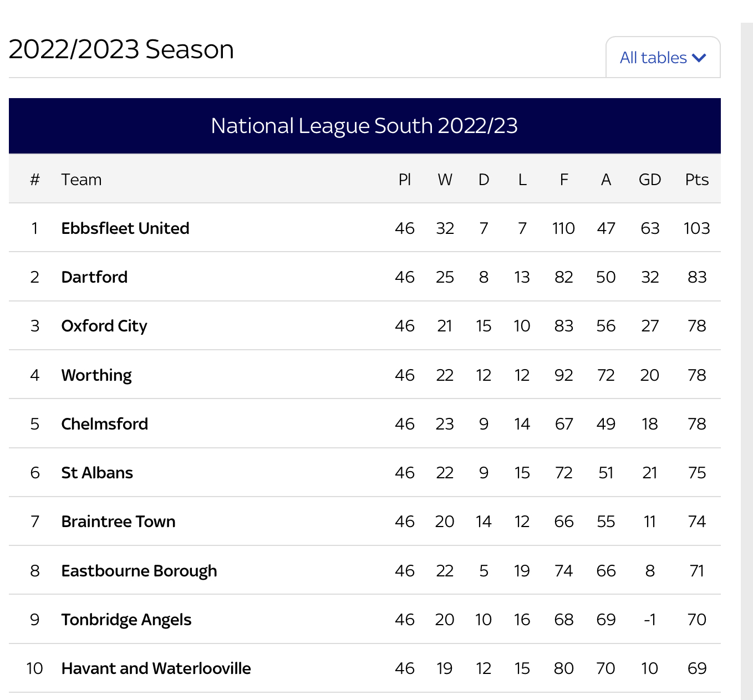753x700 pixels.
Task: Click the GD column header
Action: pyautogui.click(x=650, y=179)
